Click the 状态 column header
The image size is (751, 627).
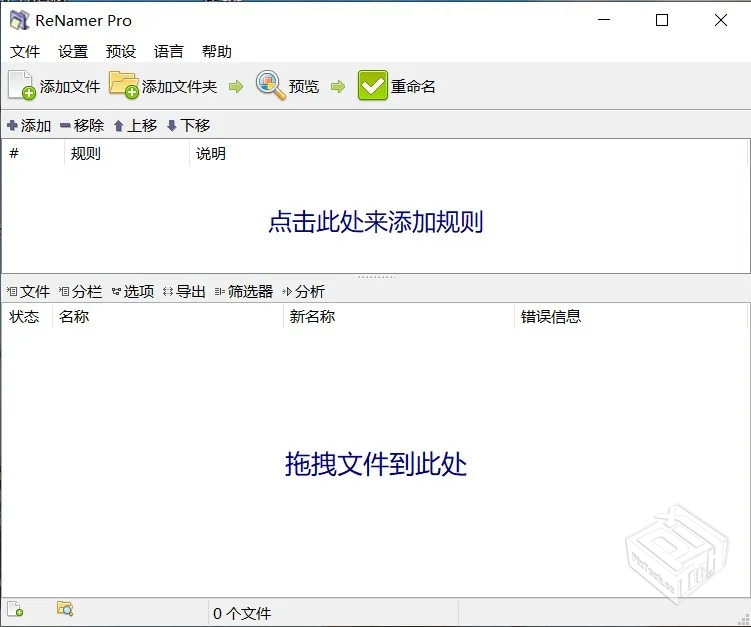click(27, 316)
